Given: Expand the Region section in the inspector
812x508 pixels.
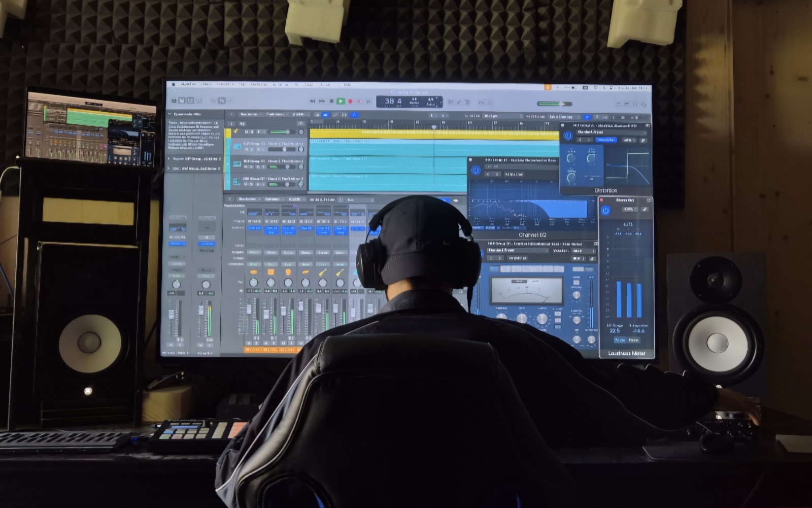Looking at the screenshot, I should click(x=168, y=159).
